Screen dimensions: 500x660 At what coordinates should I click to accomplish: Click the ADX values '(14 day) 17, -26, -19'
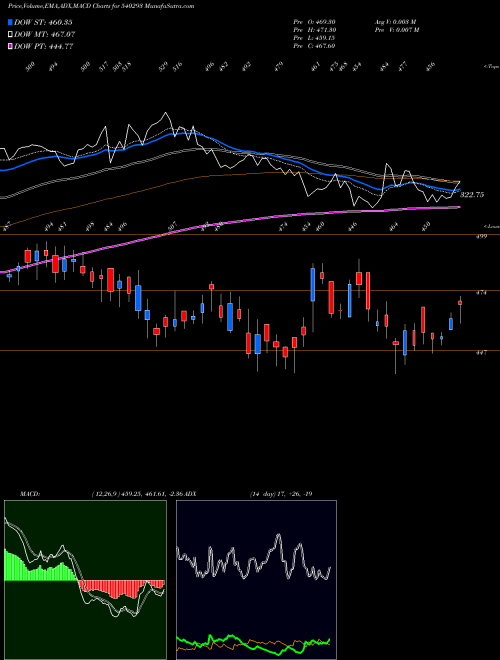pyautogui.click(x=281, y=494)
